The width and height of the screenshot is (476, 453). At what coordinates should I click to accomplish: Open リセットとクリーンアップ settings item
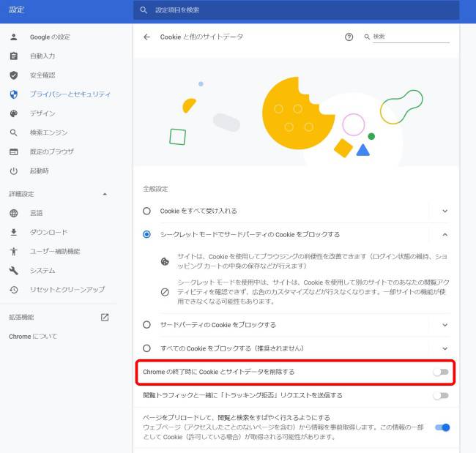67,290
